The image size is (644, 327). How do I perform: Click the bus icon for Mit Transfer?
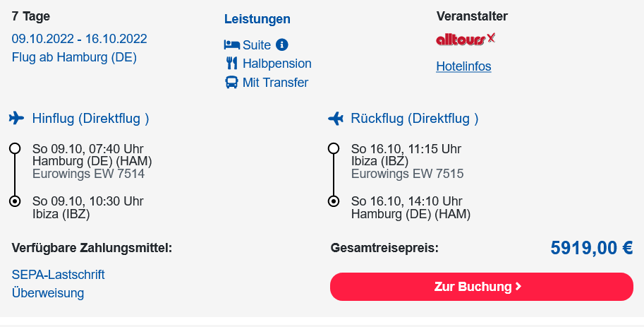click(x=231, y=82)
